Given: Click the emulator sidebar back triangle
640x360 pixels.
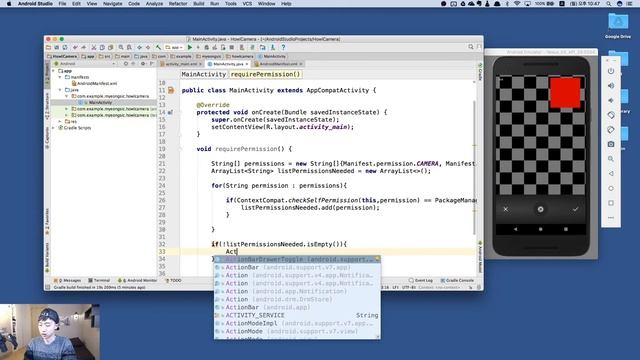Looking at the screenshot, I should (x=611, y=173).
